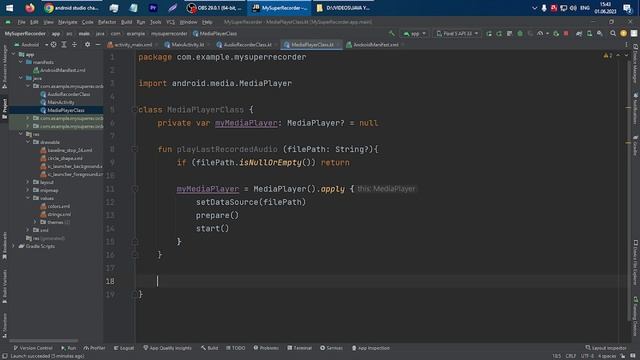
Task: Click the warnings indicator in editor corner
Action: pos(607,56)
